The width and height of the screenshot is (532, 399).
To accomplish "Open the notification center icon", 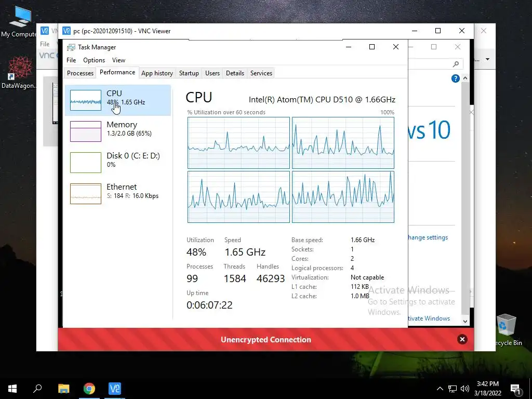I will 515,389.
